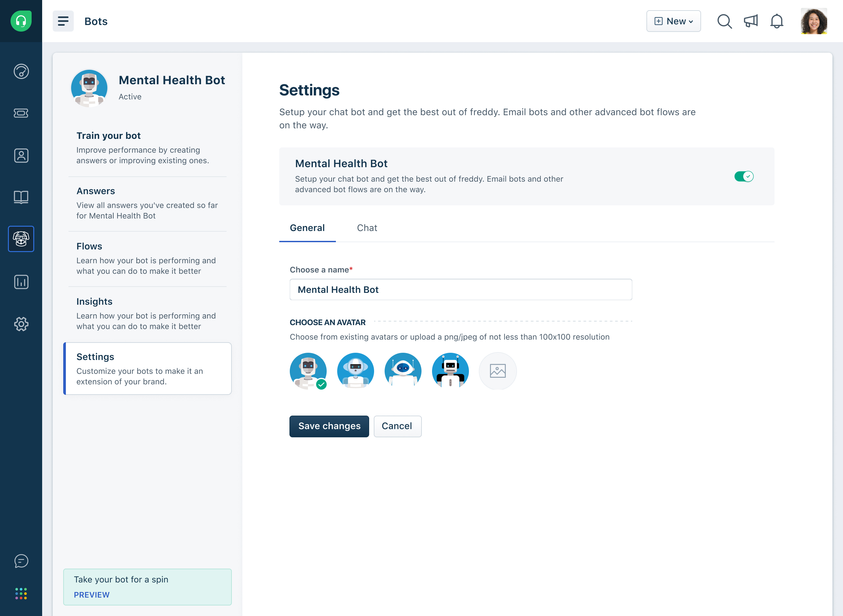Preview the bot with the spin link
This screenshot has height=616, width=843.
point(92,595)
